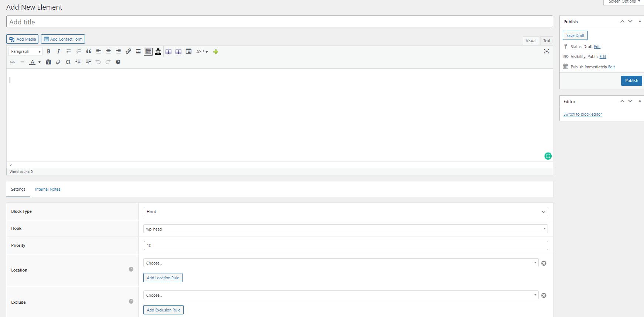
Task: Show the Location help tooltip icon
Action: point(131,269)
